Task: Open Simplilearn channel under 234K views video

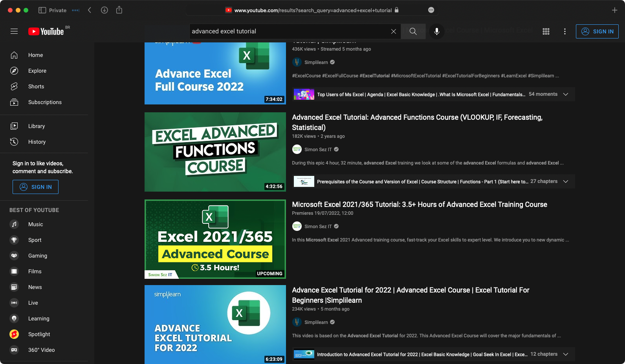Action: [316, 322]
